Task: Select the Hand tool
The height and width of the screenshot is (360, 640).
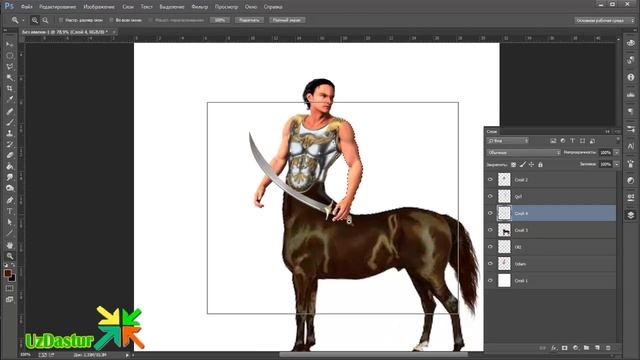Action: point(9,245)
